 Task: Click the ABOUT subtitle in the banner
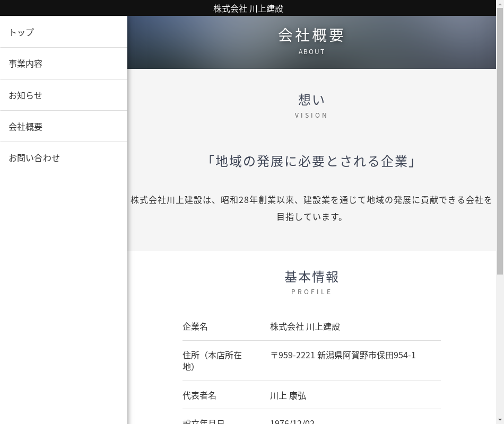pyautogui.click(x=311, y=51)
